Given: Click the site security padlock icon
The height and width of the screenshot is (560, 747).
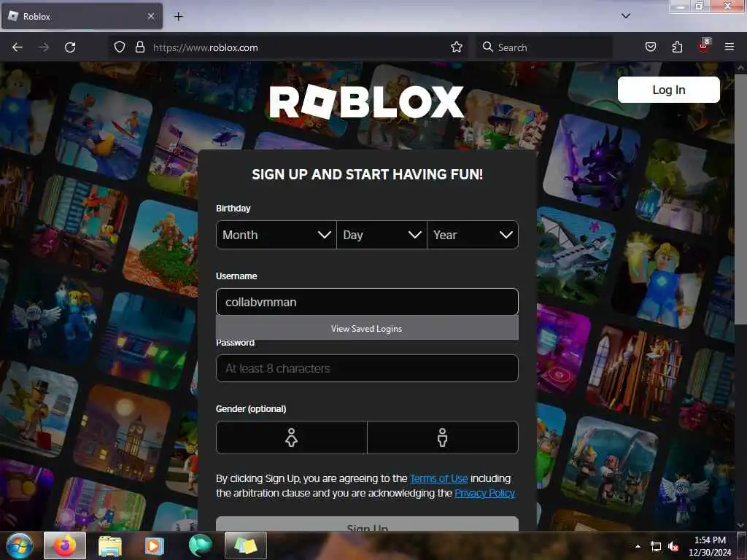Looking at the screenshot, I should click(139, 47).
